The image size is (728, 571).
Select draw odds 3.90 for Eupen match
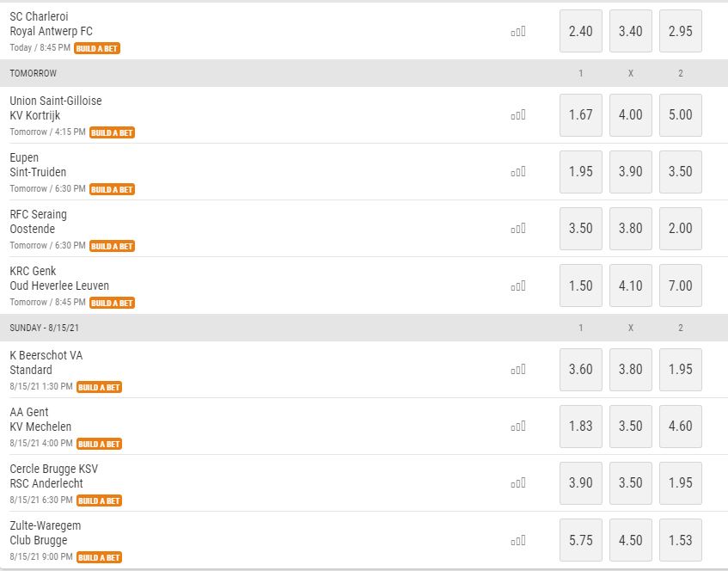tap(631, 172)
